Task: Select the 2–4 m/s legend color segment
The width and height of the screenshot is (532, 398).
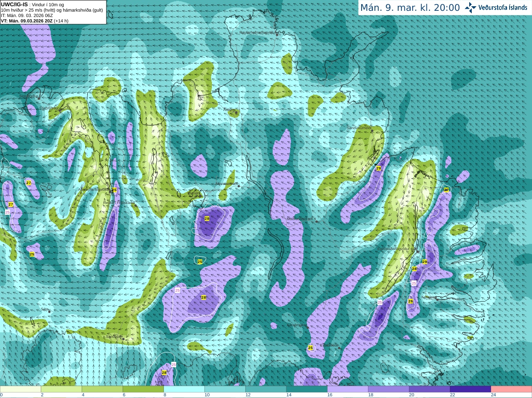Action: coord(62,389)
